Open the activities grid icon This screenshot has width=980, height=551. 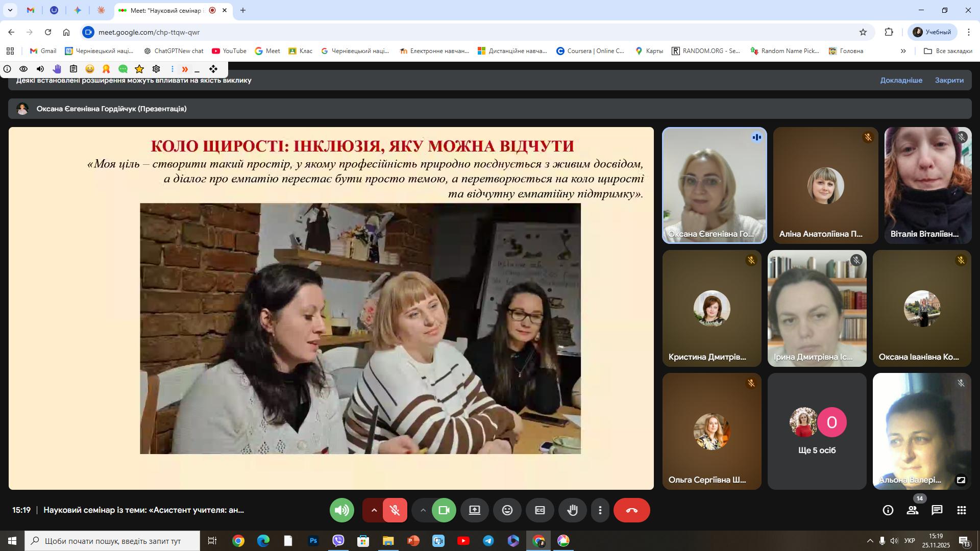click(x=962, y=510)
